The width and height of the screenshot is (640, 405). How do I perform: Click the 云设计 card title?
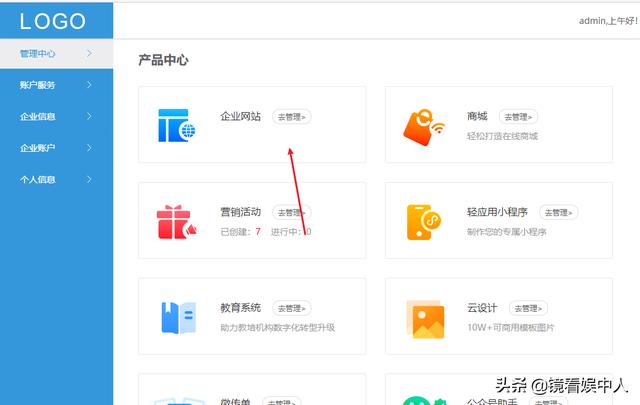pyautogui.click(x=482, y=307)
